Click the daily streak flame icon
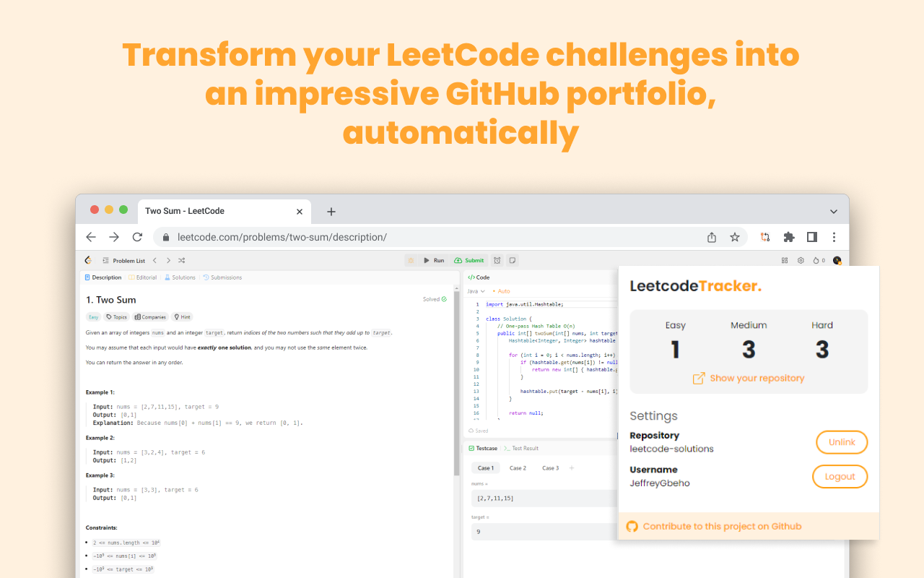The height and width of the screenshot is (578, 924). point(816,260)
